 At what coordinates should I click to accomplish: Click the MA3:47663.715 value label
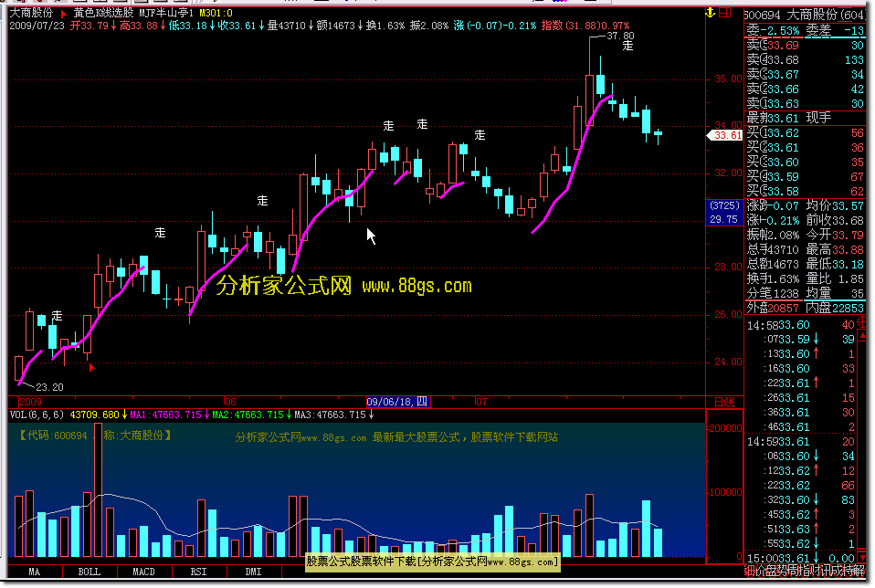[x=330, y=415]
